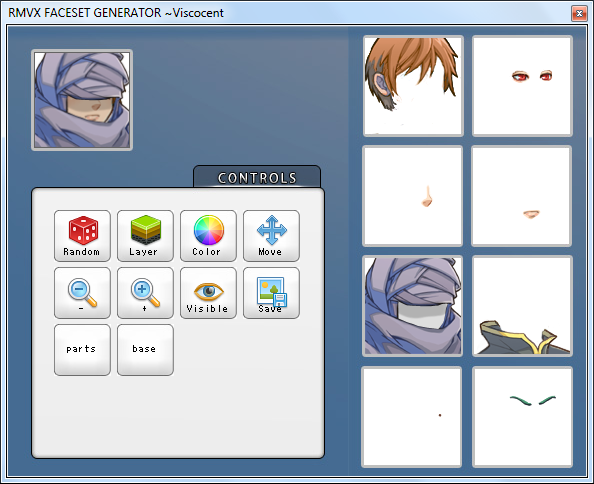Click the parts button

[x=82, y=350]
